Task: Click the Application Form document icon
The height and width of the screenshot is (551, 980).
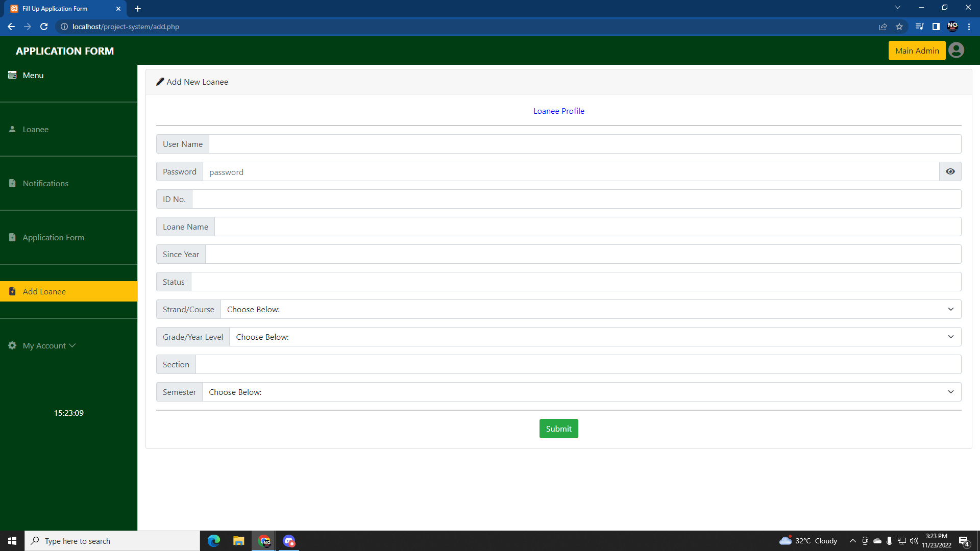Action: tap(12, 237)
